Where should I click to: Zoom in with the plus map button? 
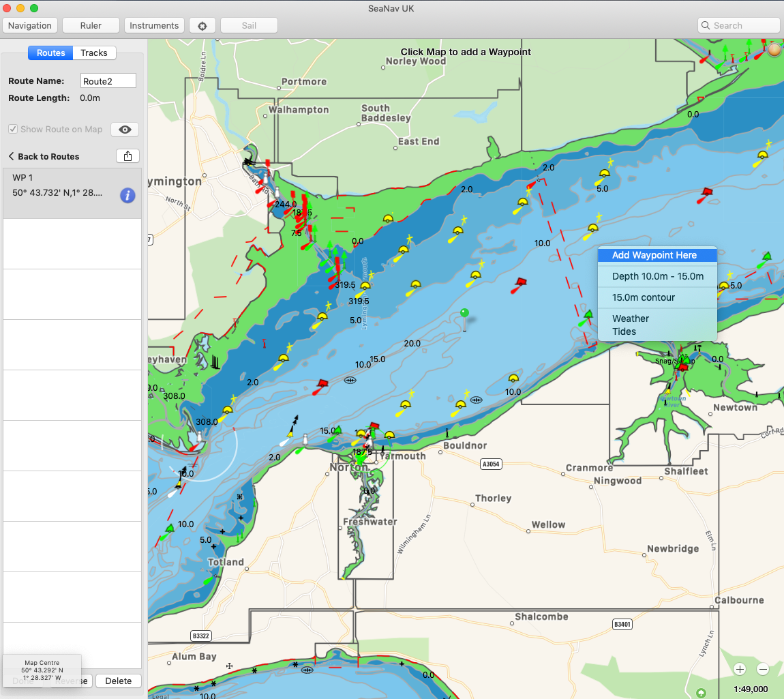[x=740, y=669]
